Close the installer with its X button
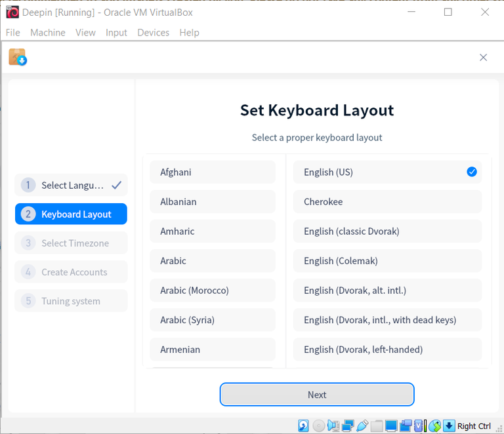 click(x=483, y=58)
